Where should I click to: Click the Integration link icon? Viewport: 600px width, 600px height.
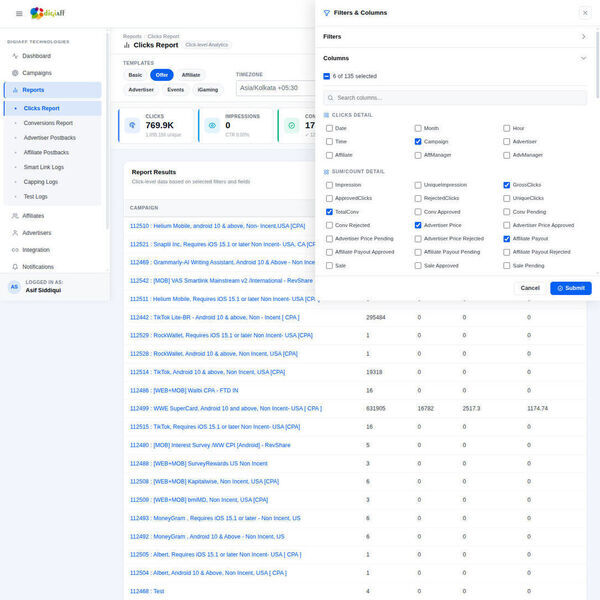click(x=15, y=250)
